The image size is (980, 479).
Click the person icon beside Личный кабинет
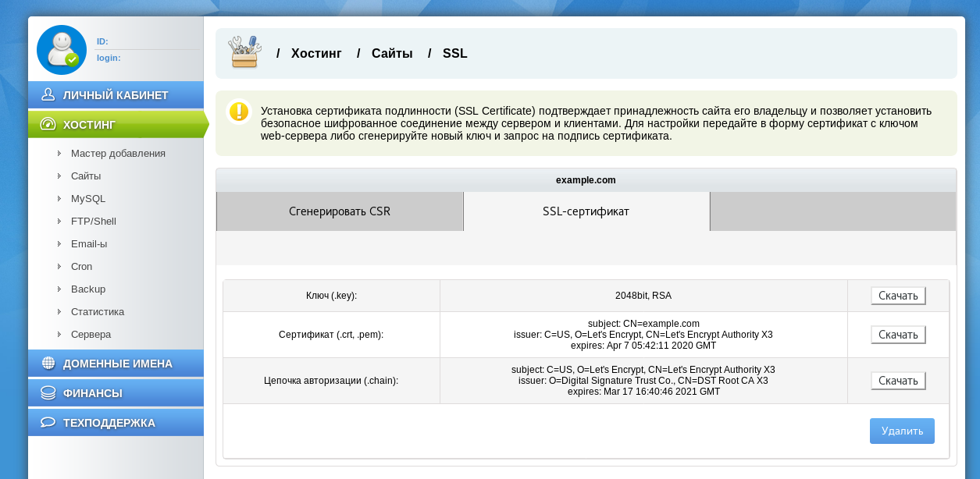pyautogui.click(x=48, y=95)
